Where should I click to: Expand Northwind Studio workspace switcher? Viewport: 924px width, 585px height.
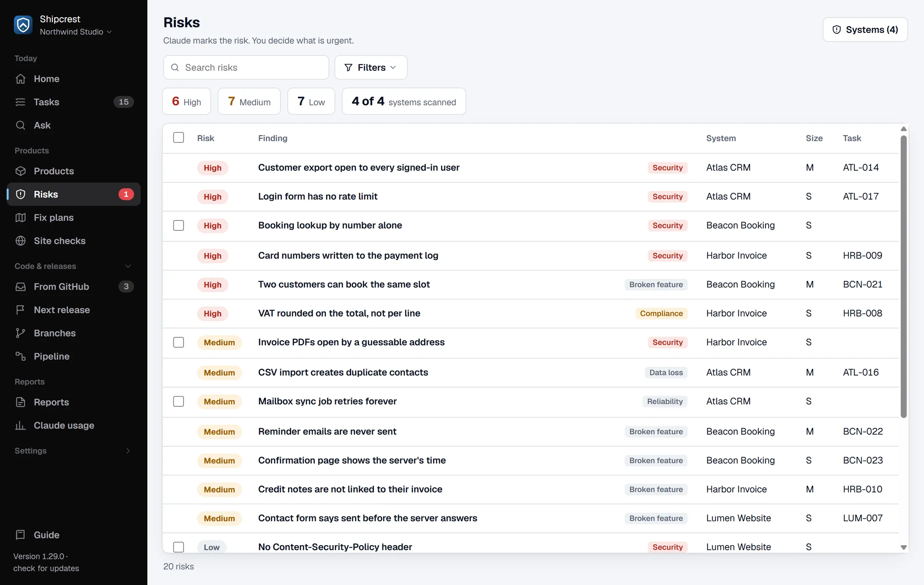76,32
